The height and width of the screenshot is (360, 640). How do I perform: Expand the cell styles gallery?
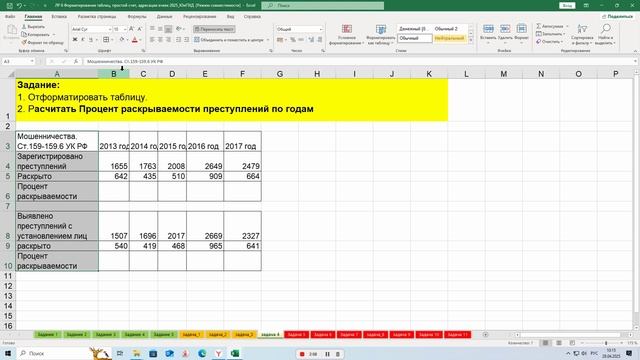[471, 40]
